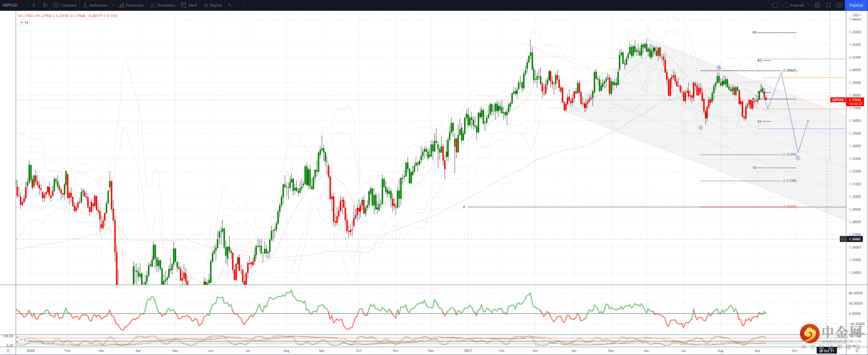Expand the lower pane legend showing 2
This screenshot has height=355, width=868.
(23, 339)
